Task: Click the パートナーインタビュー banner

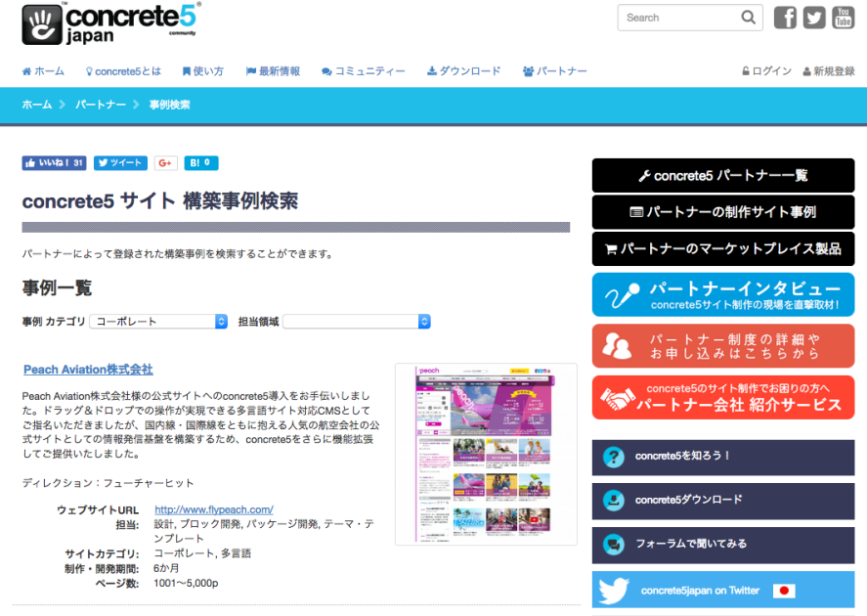Action: point(723,295)
